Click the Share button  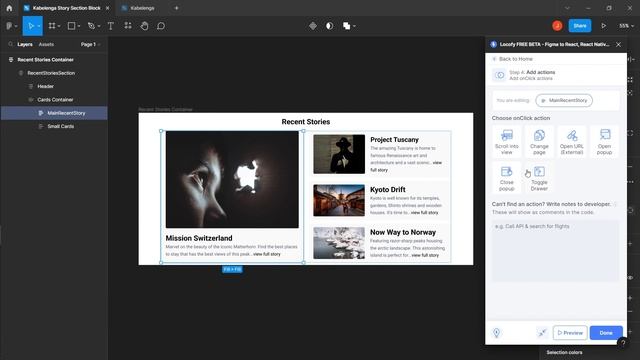click(580, 26)
